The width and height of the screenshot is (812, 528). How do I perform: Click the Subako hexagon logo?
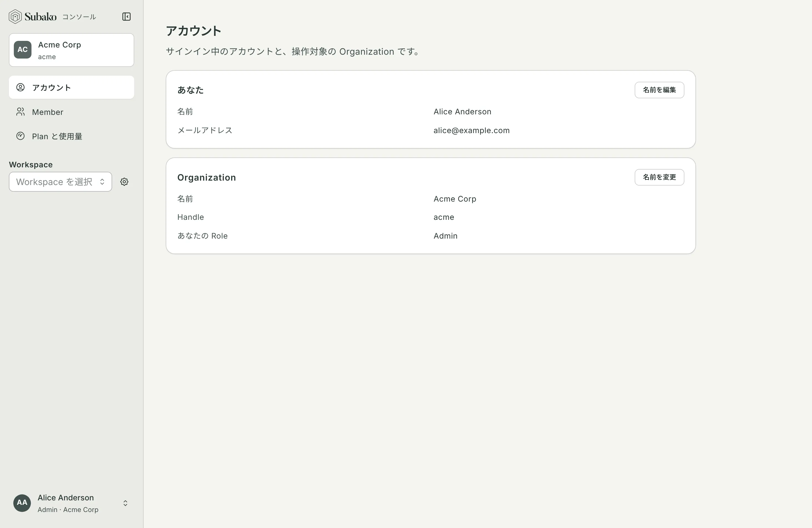(15, 16)
